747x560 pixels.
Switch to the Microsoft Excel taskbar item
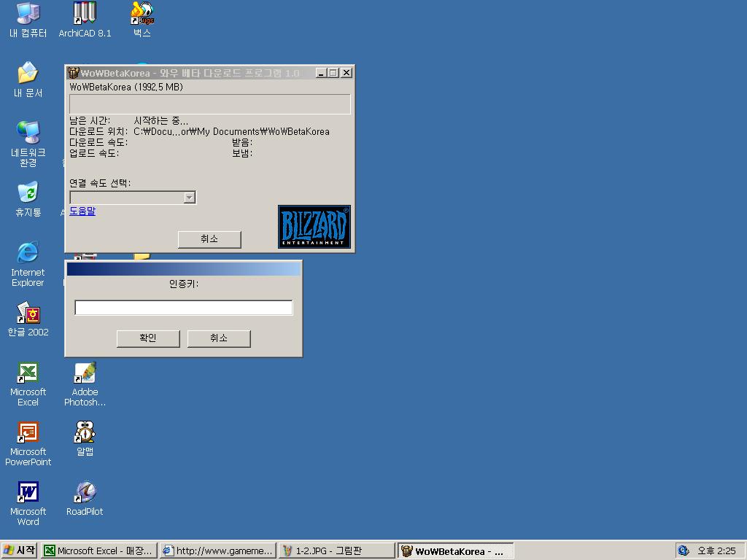(x=99, y=551)
